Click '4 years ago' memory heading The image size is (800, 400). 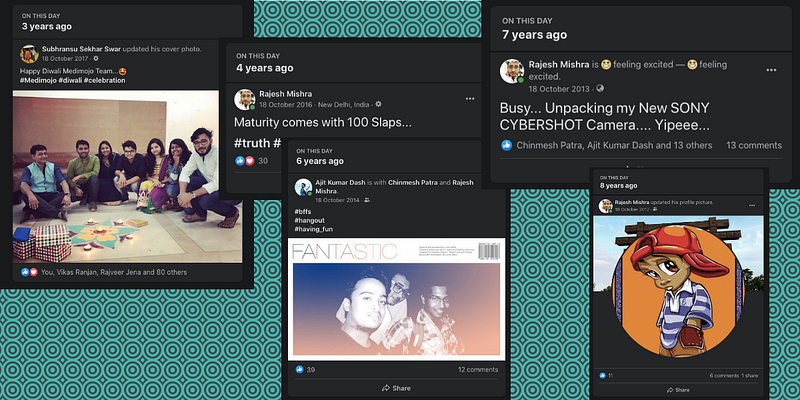click(x=264, y=68)
